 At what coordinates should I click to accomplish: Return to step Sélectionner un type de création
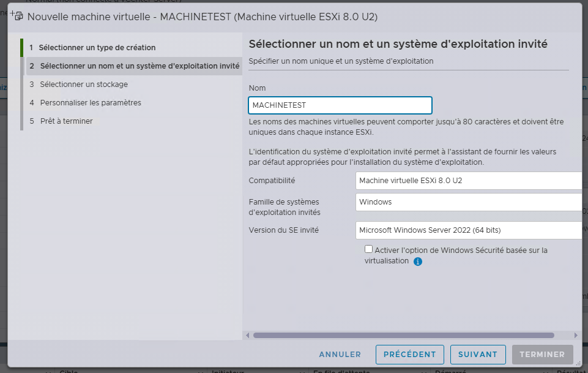(x=95, y=47)
